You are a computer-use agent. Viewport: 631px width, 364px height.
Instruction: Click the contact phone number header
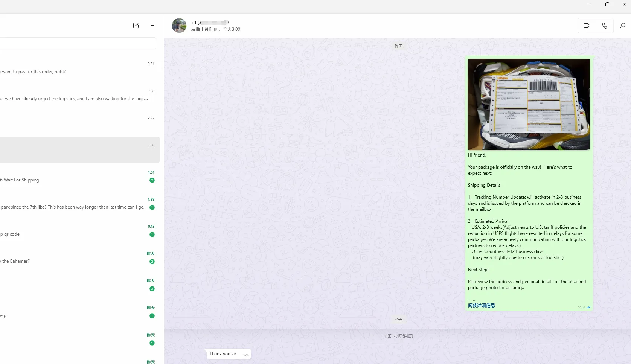point(210,22)
